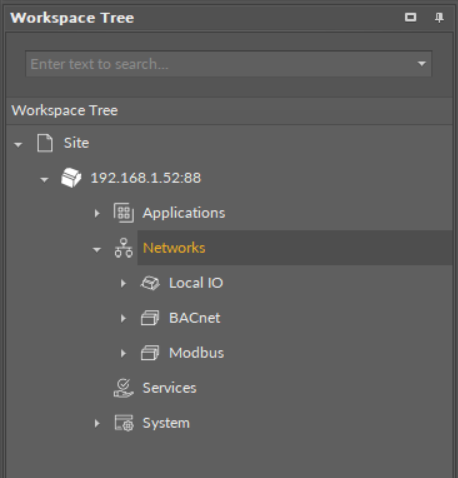458x478 pixels.
Task: Open the search field dropdown arrow
Action: [422, 64]
